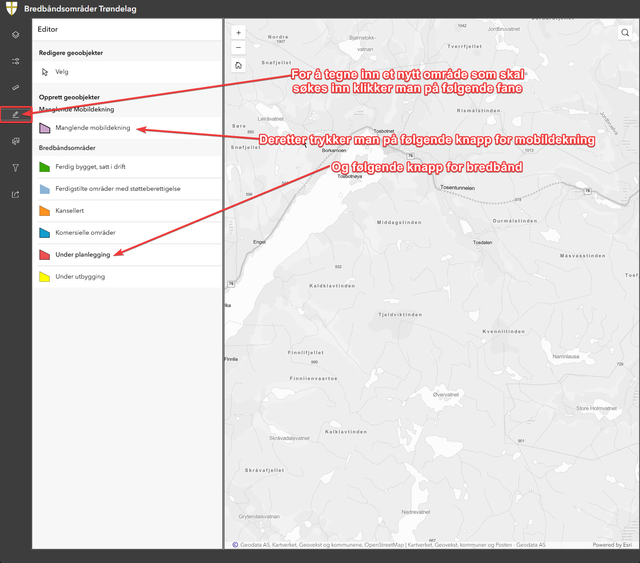640x563 pixels.
Task: Click the green Ferdig bygget swatch
Action: [44, 167]
